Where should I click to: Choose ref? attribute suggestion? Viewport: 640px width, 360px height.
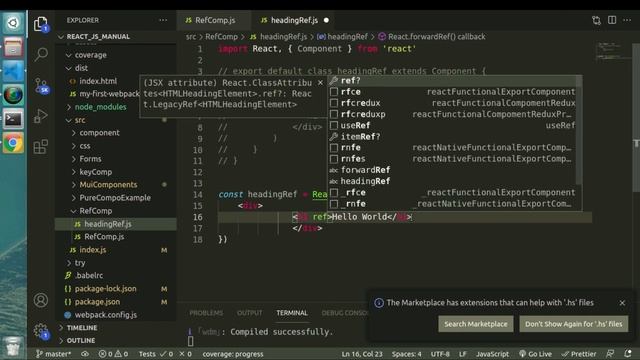(x=453, y=80)
